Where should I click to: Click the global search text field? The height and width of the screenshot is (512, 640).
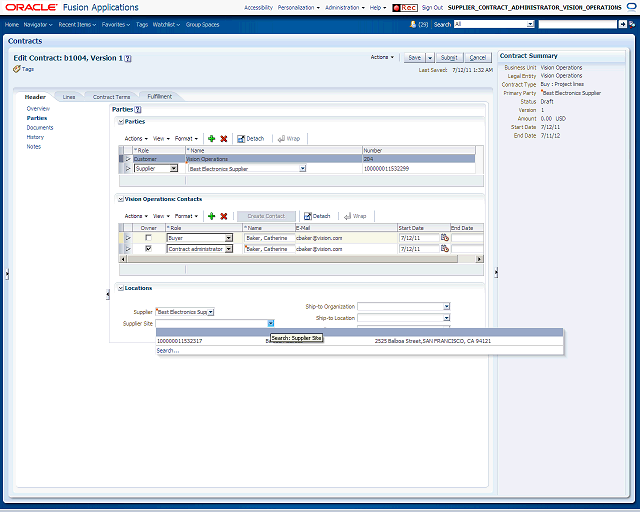(x=578, y=24)
